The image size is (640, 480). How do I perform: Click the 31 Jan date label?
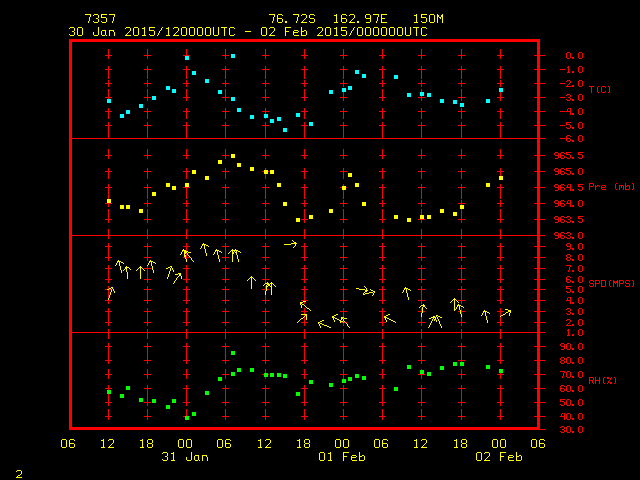click(185, 457)
